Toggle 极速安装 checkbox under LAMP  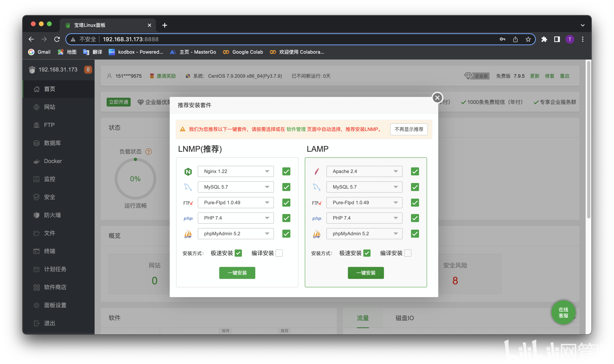367,253
